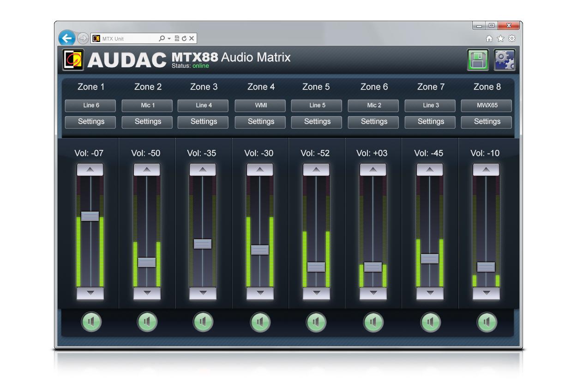Lower Zone 5 volume with down arrow
Viewport: 577px width, 392px height.
pyautogui.click(x=316, y=293)
